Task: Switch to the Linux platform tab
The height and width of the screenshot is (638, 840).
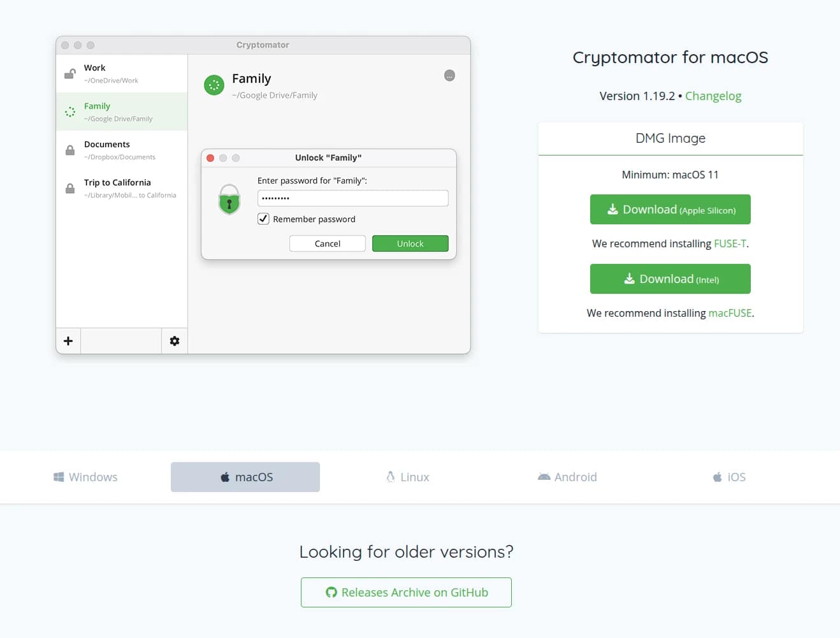Action: (x=407, y=477)
